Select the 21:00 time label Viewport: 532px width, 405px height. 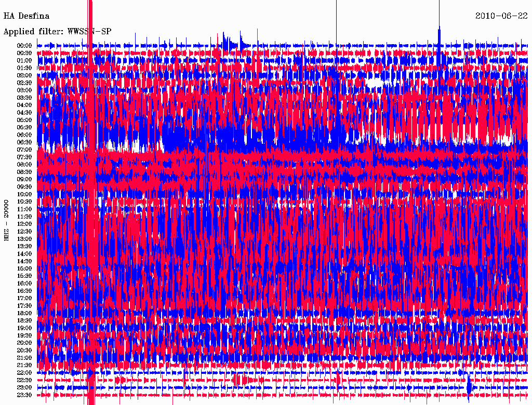click(24, 358)
